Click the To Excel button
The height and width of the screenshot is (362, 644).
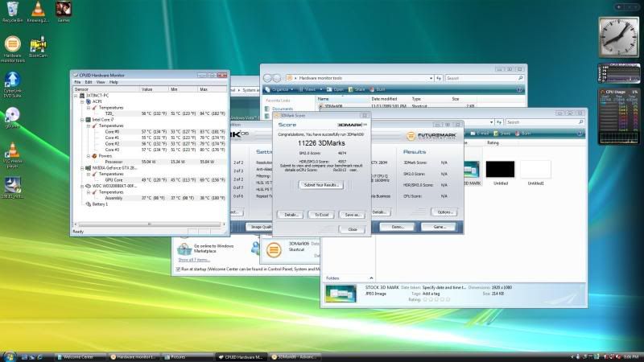coord(321,215)
